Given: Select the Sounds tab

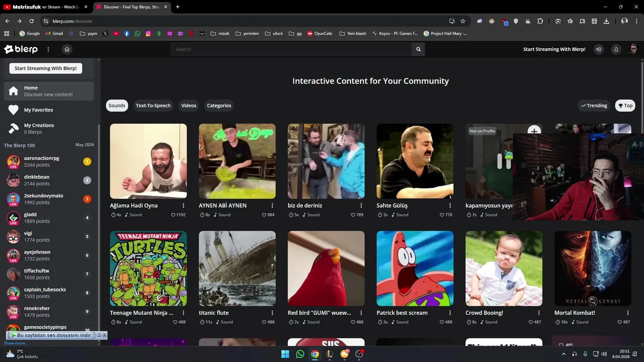Looking at the screenshot, I should [x=117, y=106].
